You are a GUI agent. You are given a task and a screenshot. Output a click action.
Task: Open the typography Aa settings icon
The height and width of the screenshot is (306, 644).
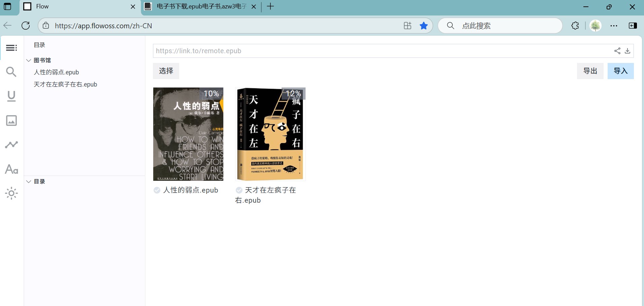(x=11, y=169)
